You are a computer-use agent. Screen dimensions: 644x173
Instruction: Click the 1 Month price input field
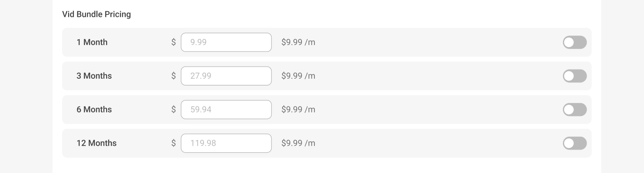[226, 42]
